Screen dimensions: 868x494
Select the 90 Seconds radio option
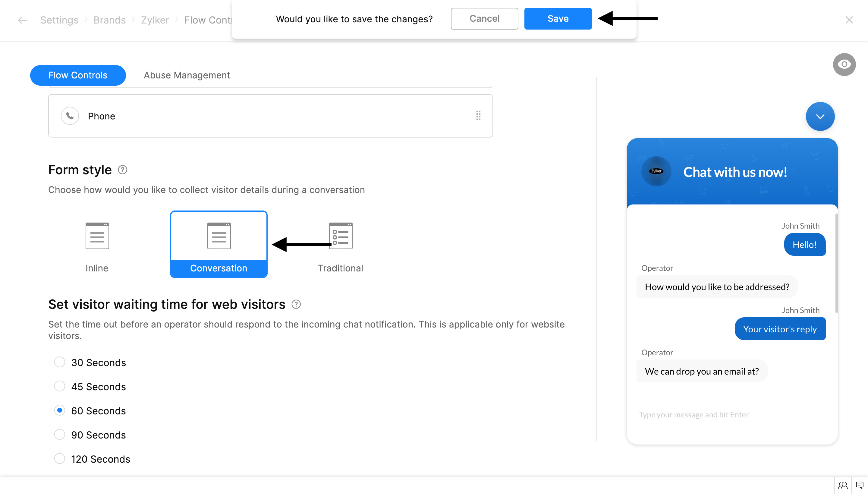tap(60, 435)
